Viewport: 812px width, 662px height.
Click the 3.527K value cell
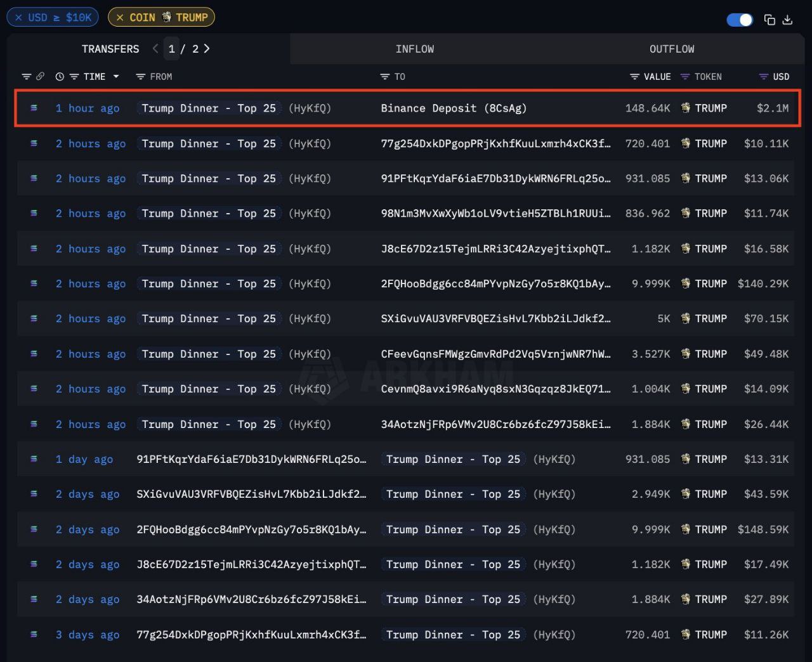[651, 354]
